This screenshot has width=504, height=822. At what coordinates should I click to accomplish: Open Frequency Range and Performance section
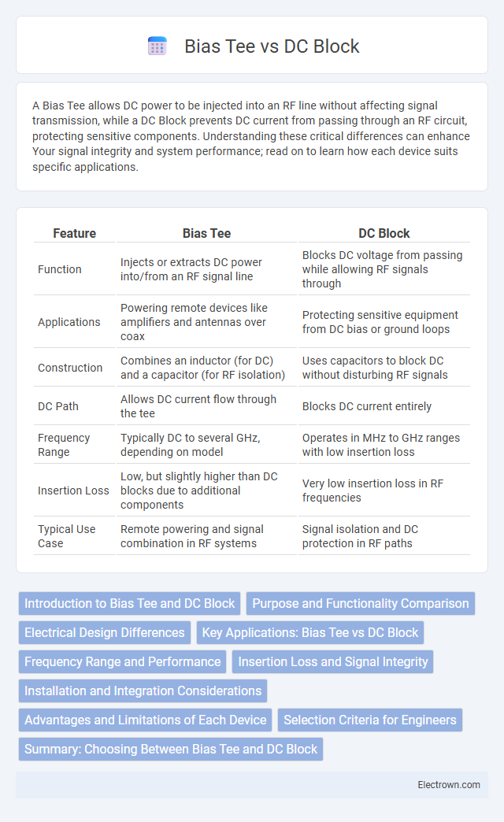tap(122, 661)
